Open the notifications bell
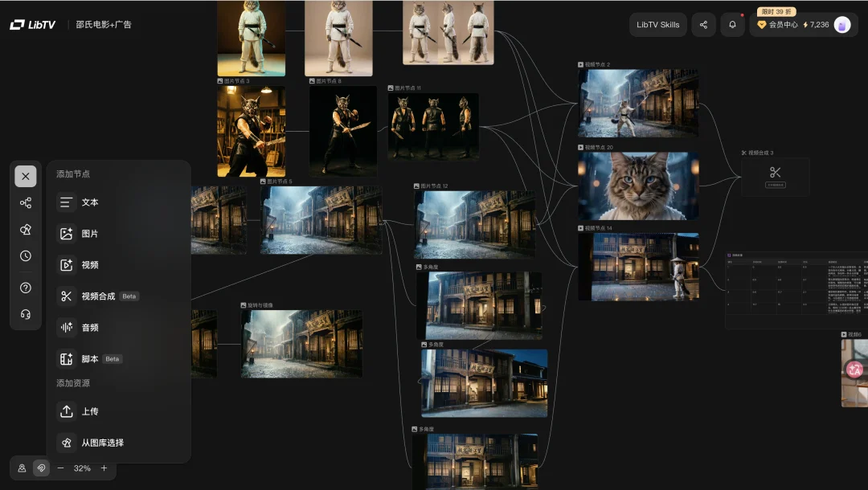This screenshot has width=868, height=490. click(732, 25)
